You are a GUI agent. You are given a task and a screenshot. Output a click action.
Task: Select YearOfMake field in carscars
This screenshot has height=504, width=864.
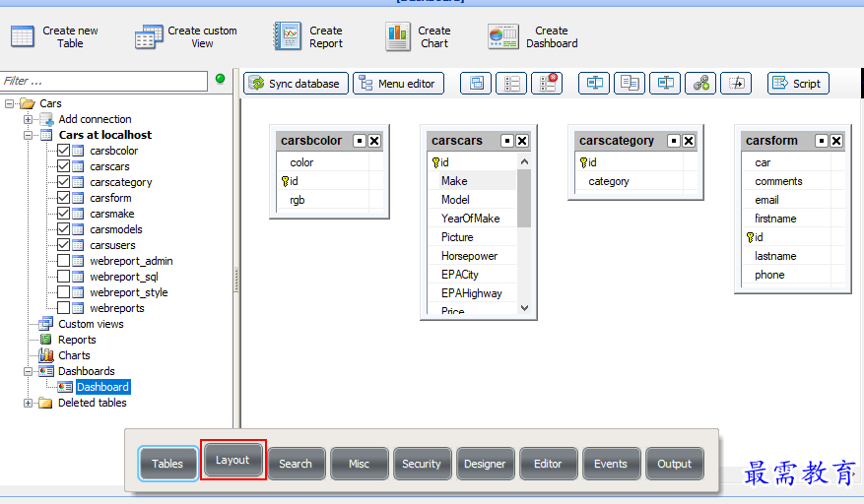tap(472, 219)
